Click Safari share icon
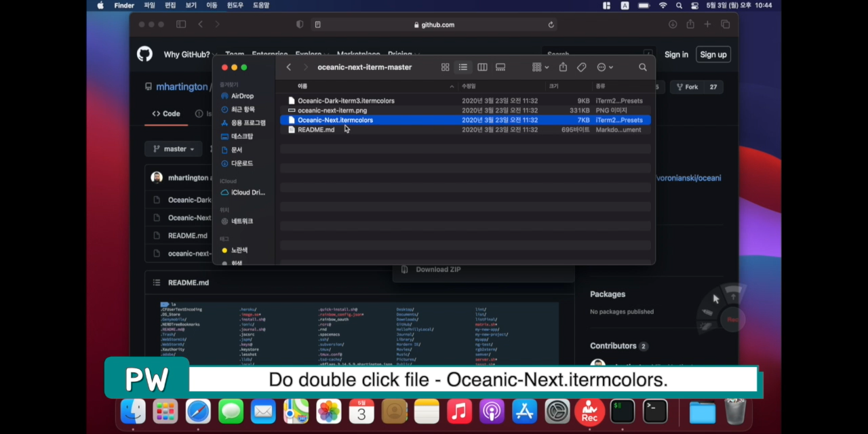Image resolution: width=868 pixels, height=434 pixels. click(690, 24)
